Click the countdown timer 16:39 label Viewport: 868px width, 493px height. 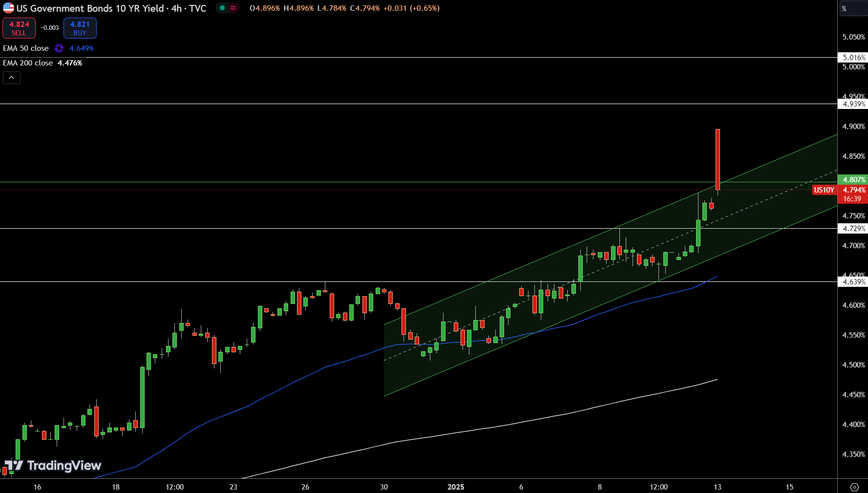tap(852, 199)
